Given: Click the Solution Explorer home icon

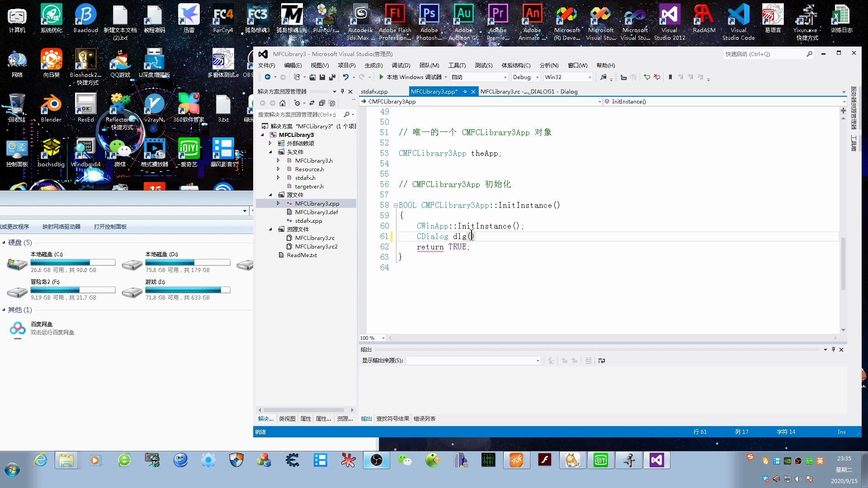Looking at the screenshot, I should pos(283,103).
